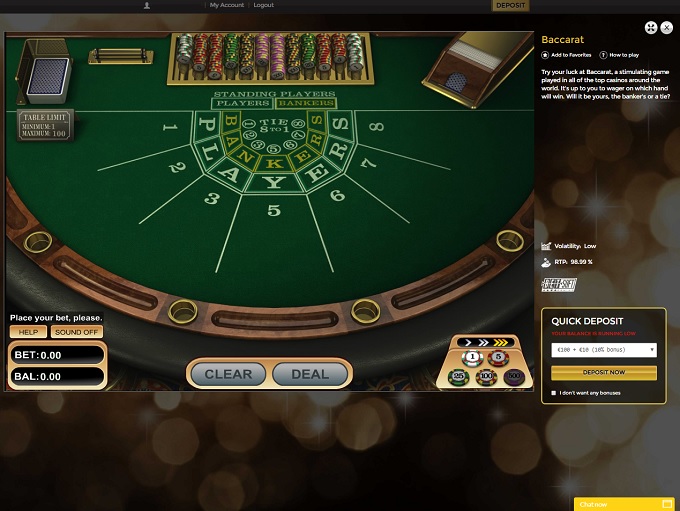Check the I don't want any bonuses box
This screenshot has height=511, width=680.
tap(553, 393)
